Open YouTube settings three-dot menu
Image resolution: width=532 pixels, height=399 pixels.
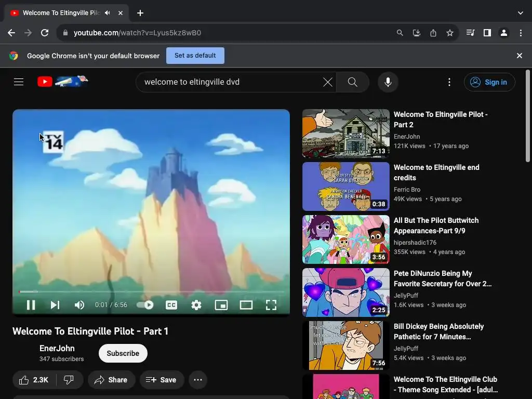click(x=449, y=82)
